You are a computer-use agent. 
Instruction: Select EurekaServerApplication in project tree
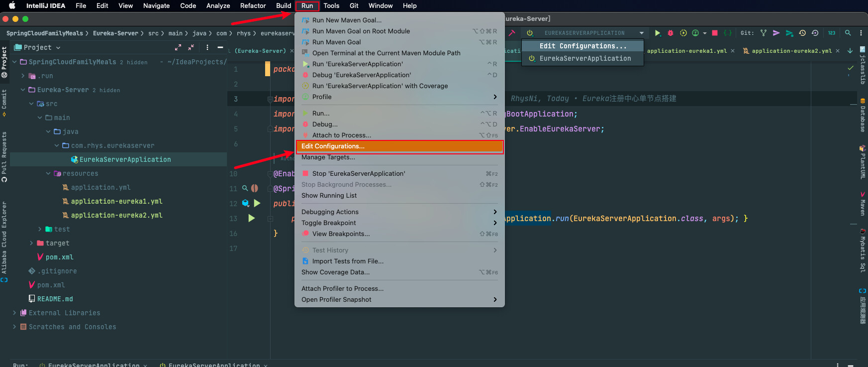click(125, 159)
